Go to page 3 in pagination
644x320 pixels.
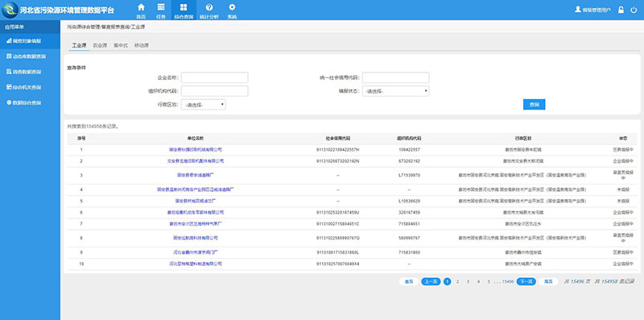coord(468,282)
